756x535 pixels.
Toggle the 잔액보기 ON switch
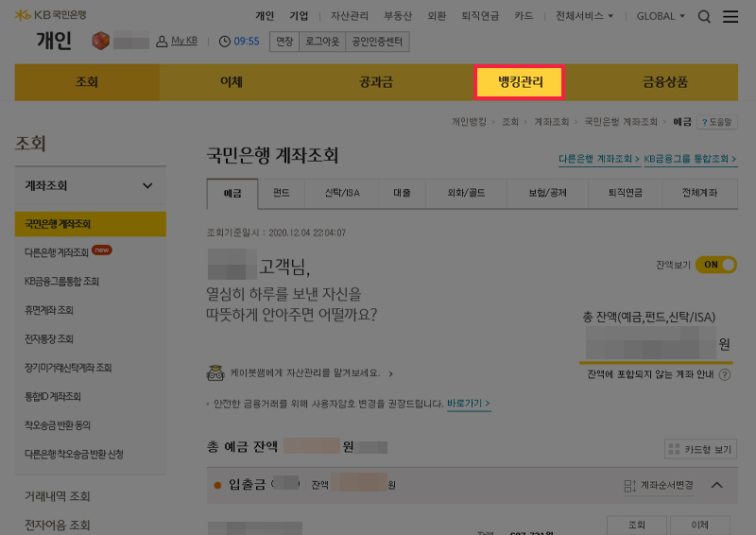pos(715,265)
